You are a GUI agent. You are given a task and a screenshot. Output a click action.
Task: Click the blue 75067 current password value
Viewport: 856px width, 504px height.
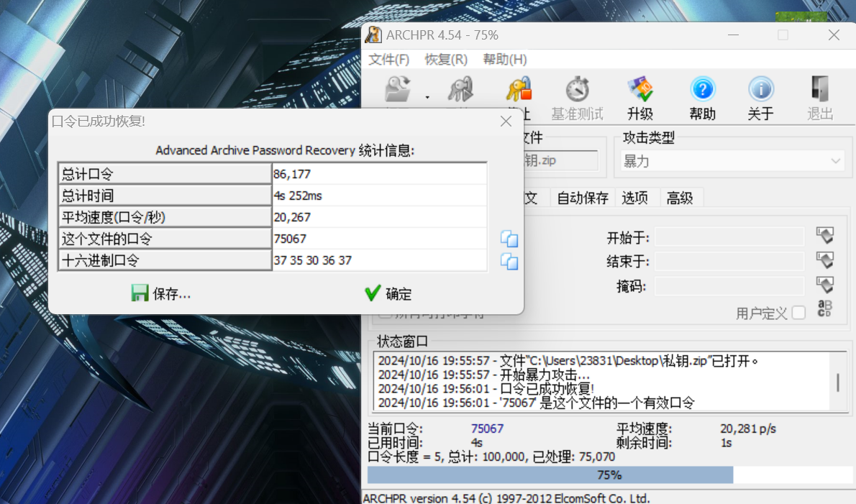488,429
